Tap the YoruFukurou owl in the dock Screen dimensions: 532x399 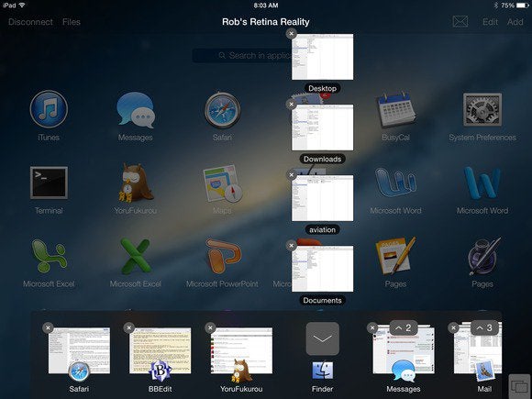pyautogui.click(x=241, y=371)
